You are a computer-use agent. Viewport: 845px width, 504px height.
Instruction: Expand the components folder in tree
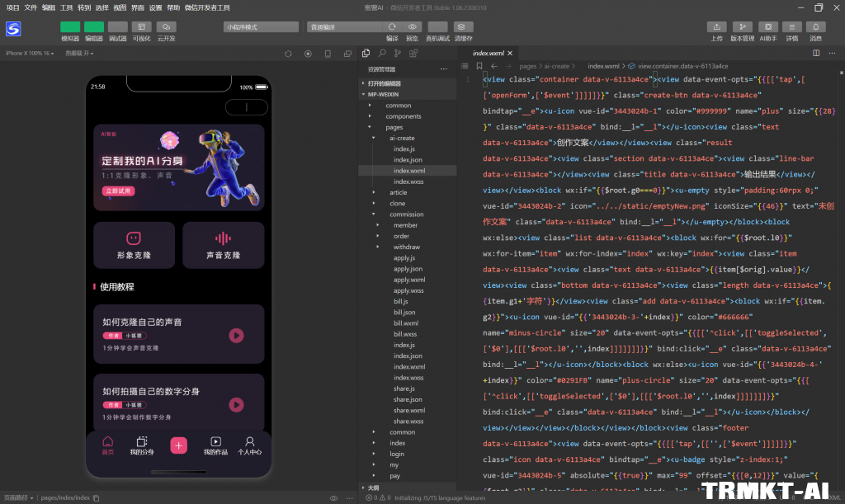[x=403, y=116]
